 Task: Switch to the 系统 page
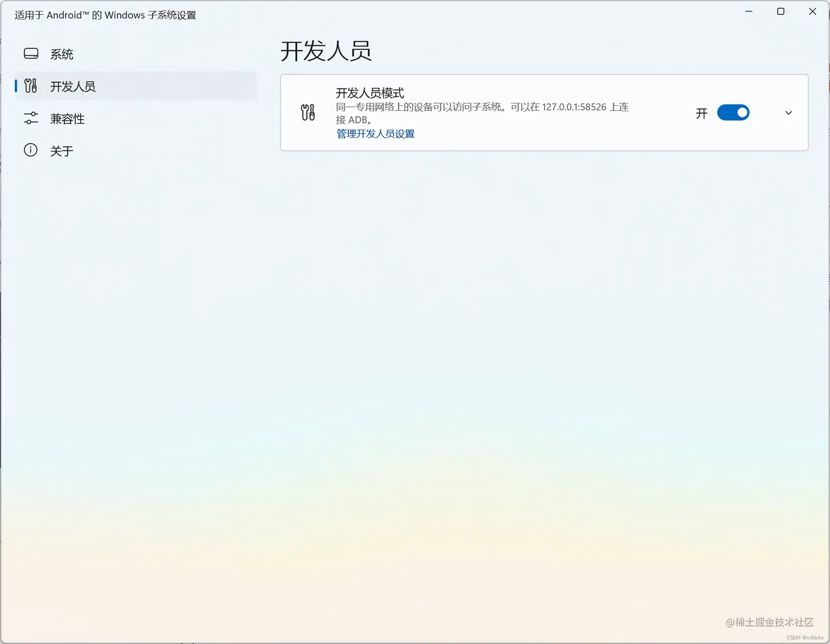click(62, 54)
